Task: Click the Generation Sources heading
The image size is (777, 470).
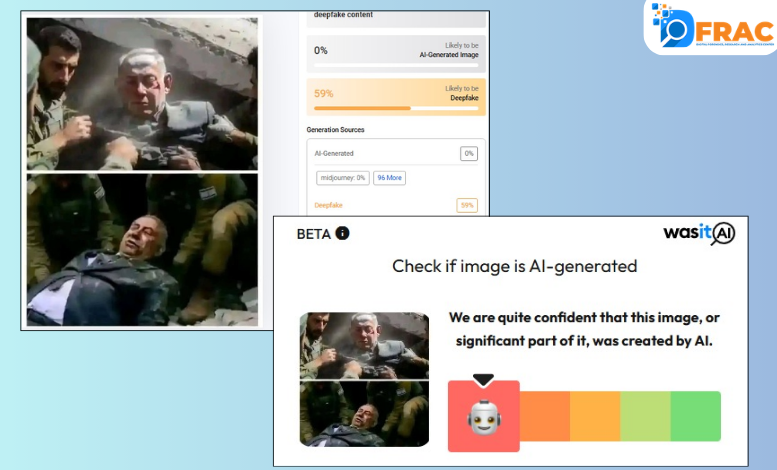Action: click(335, 130)
